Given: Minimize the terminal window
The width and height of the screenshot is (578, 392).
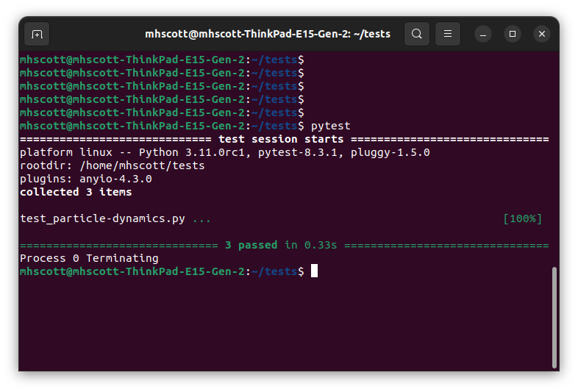Looking at the screenshot, I should coord(483,34).
